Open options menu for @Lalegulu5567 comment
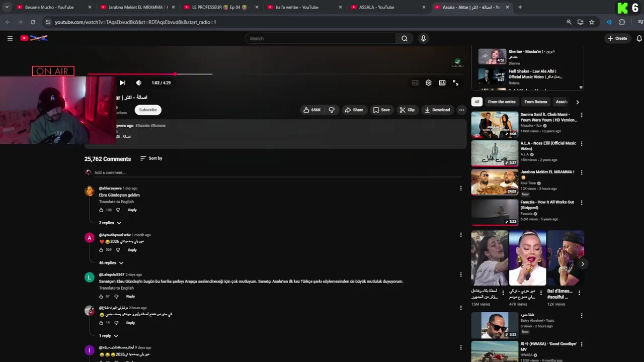644x362 pixels. click(x=461, y=275)
